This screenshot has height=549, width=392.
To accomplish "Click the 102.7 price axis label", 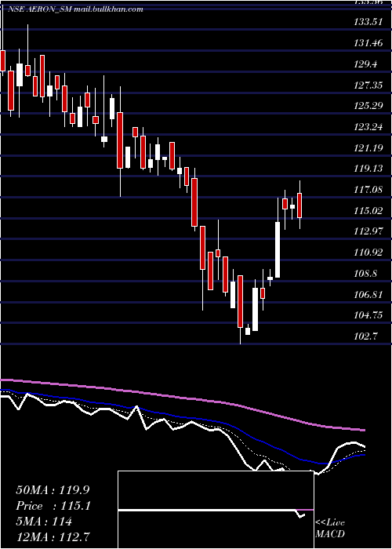I will [x=366, y=336].
